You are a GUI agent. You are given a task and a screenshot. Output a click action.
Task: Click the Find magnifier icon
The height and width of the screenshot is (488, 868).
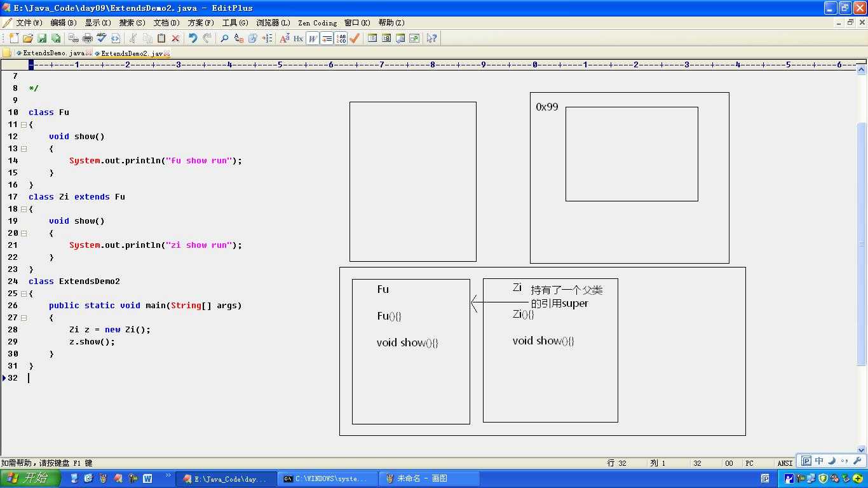[224, 38]
